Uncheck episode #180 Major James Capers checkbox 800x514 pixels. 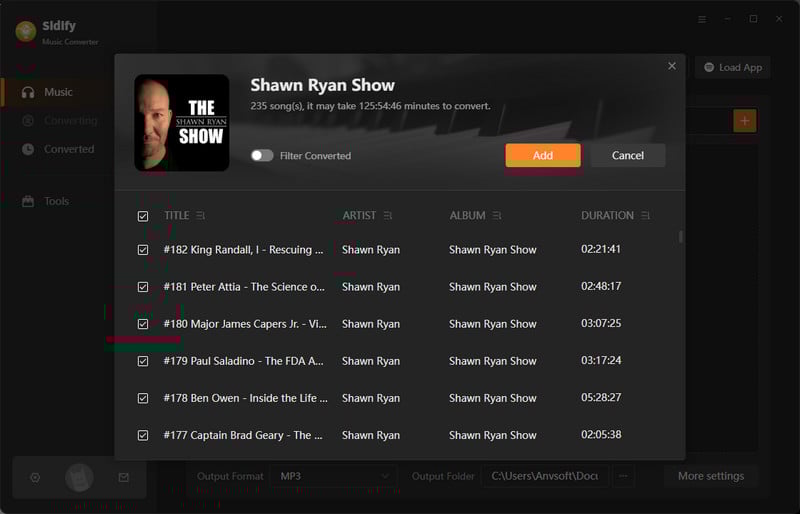(x=143, y=324)
